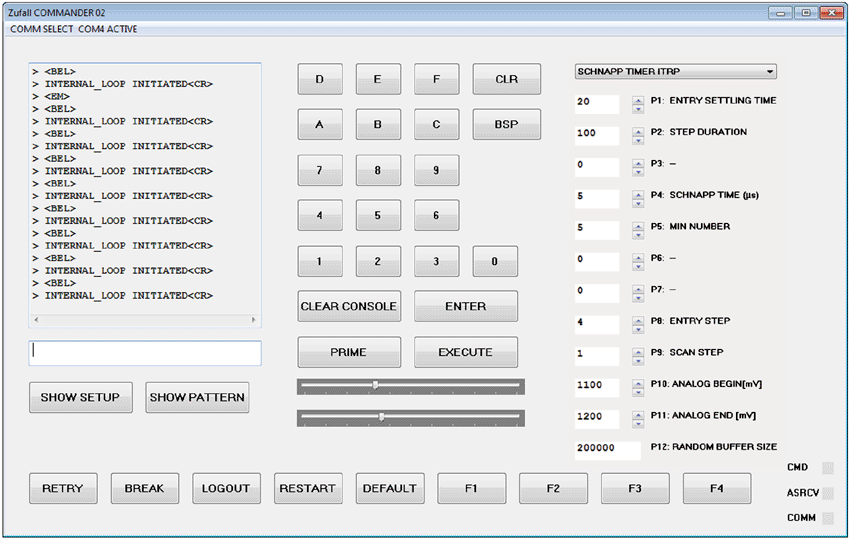Click the SHOW PATTERN button

coord(197,397)
